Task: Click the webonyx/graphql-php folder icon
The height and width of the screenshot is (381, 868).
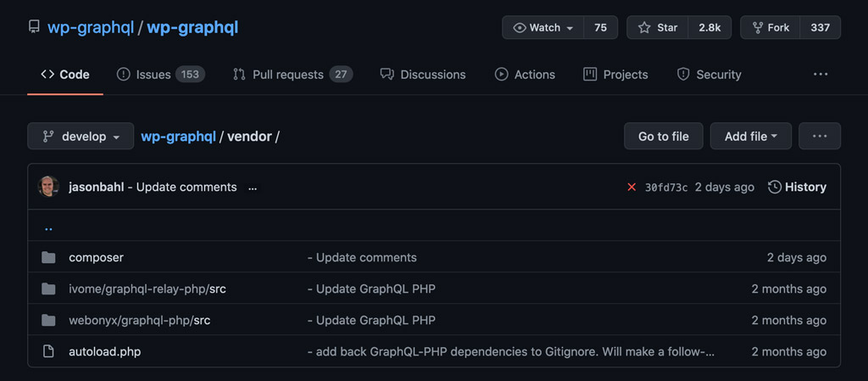Action: point(48,320)
